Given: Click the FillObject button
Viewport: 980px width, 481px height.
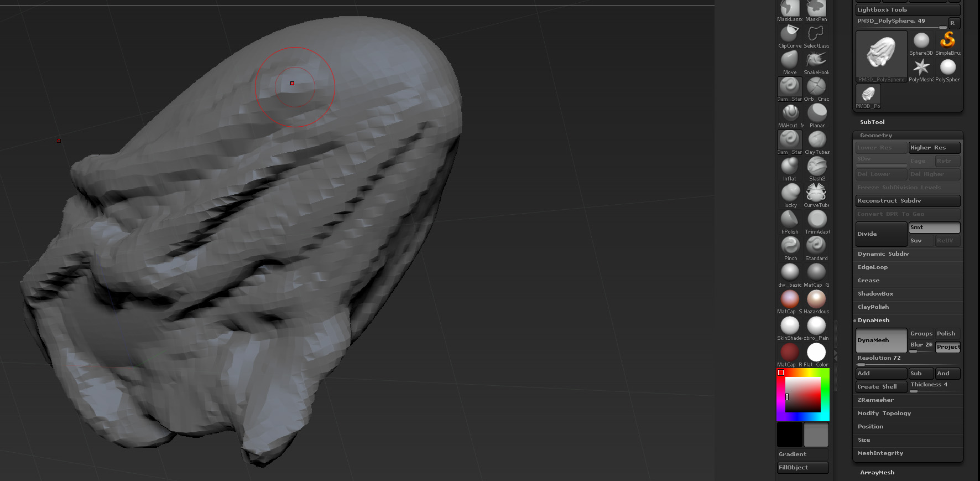Looking at the screenshot, I should click(x=802, y=468).
